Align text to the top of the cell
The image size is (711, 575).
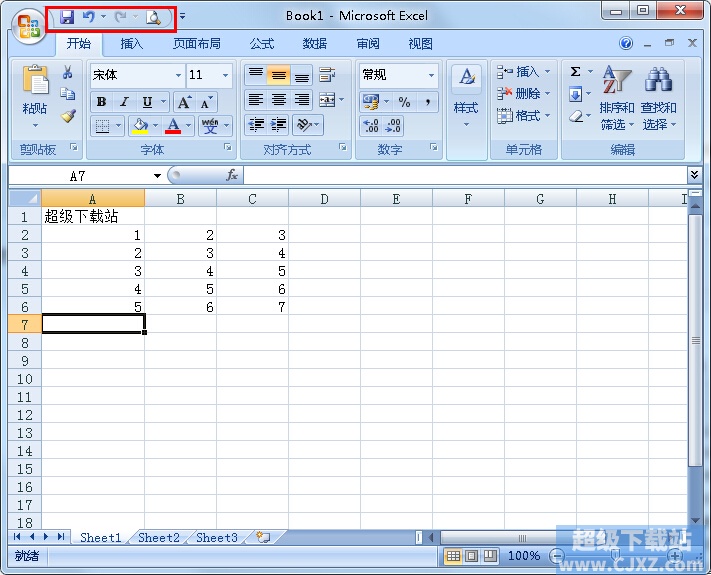[x=256, y=75]
